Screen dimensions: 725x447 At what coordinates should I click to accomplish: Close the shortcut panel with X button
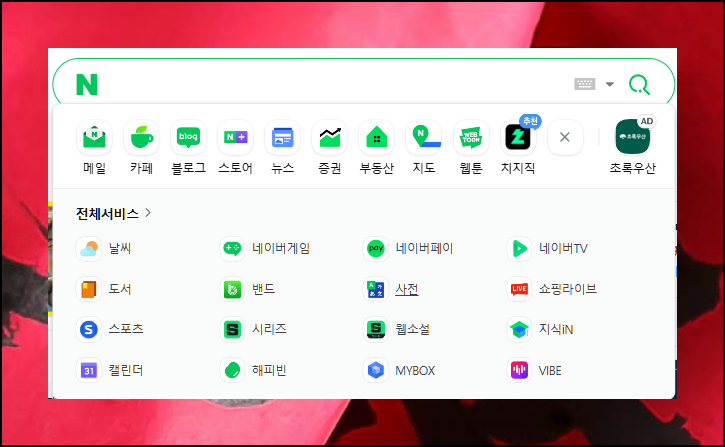coord(565,137)
